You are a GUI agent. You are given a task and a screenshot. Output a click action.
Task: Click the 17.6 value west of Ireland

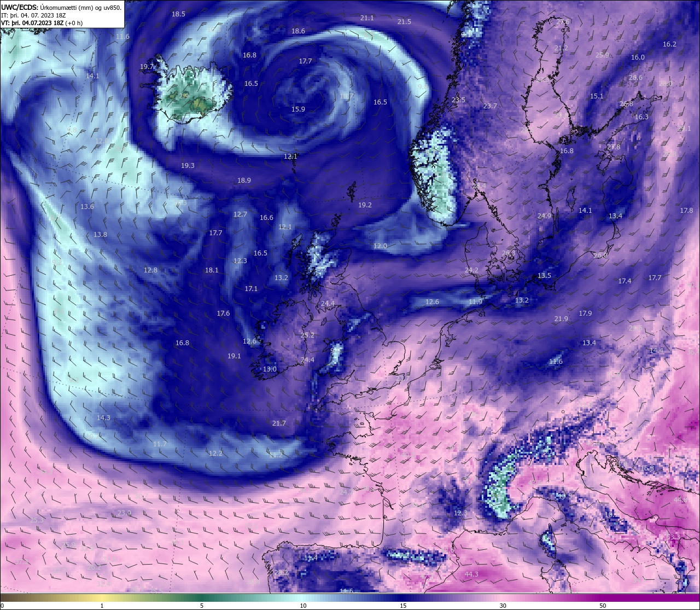click(223, 313)
